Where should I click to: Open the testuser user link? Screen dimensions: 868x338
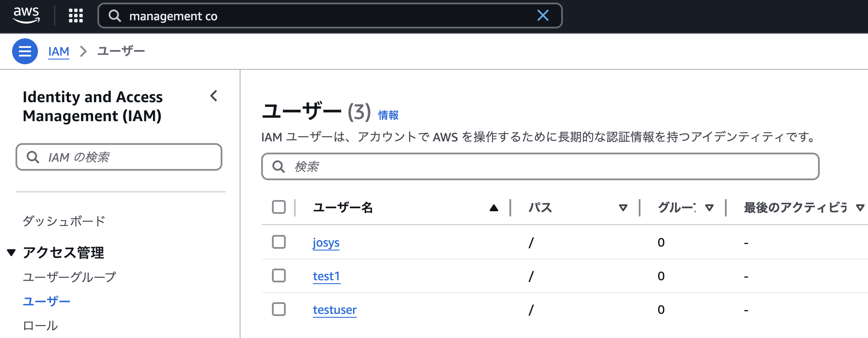coord(334,310)
